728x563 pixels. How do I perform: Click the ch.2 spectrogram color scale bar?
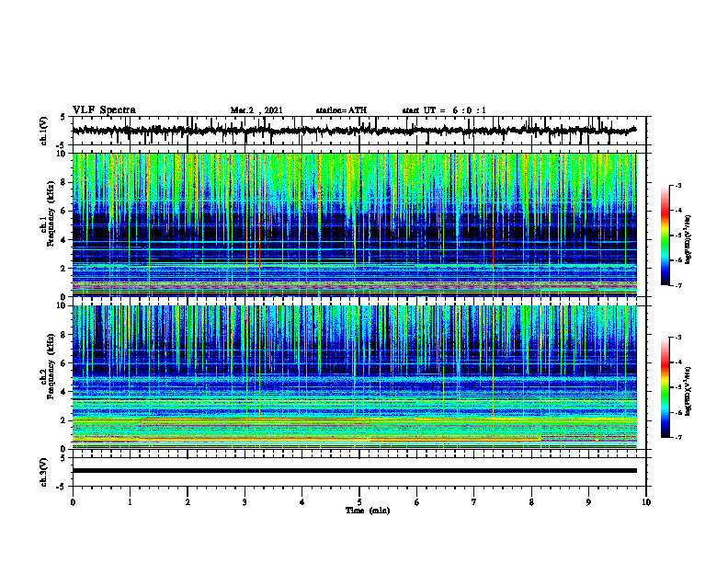[665, 387]
